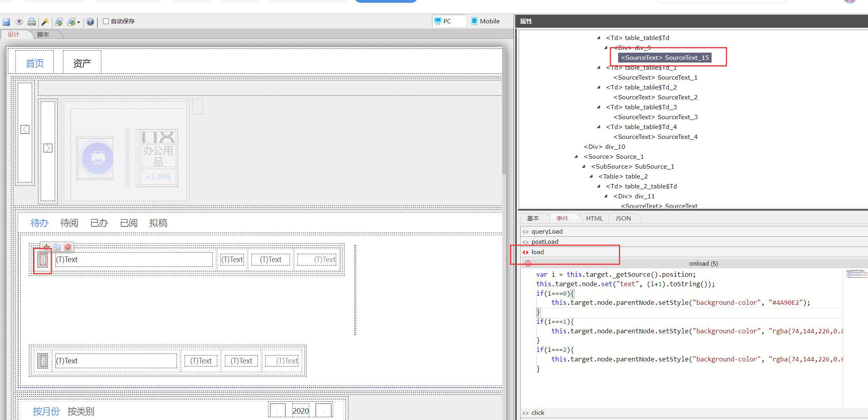The image size is (868, 420).
Task: Select the queryLoad event row
Action: coord(546,232)
